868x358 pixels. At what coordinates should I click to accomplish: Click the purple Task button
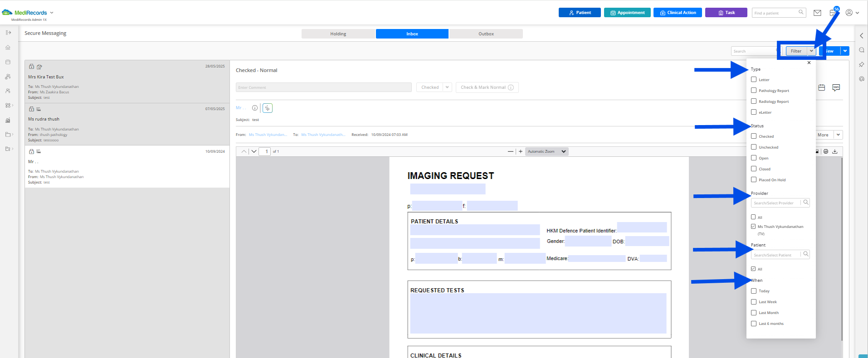(x=726, y=13)
